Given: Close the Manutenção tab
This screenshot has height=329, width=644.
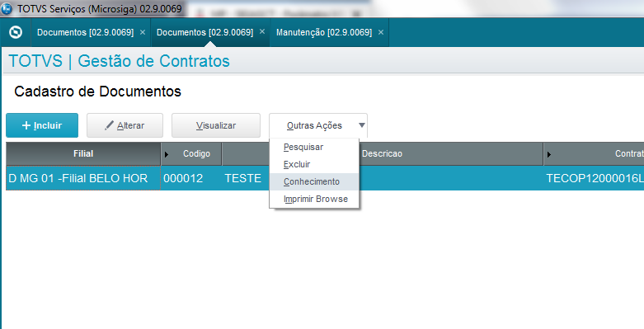Looking at the screenshot, I should [381, 32].
